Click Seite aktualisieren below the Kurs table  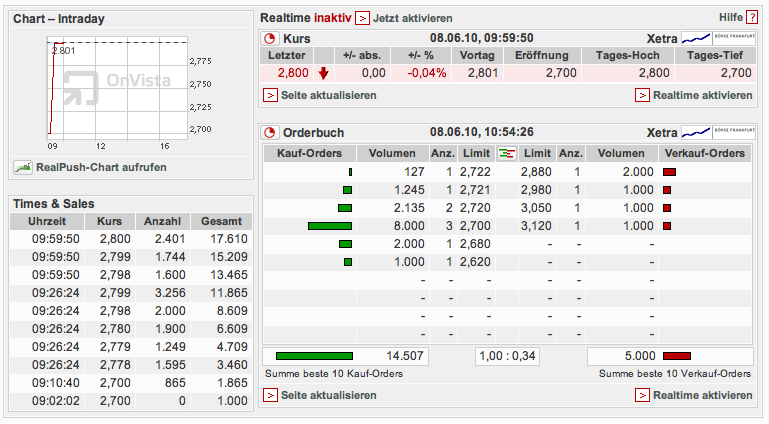point(329,95)
